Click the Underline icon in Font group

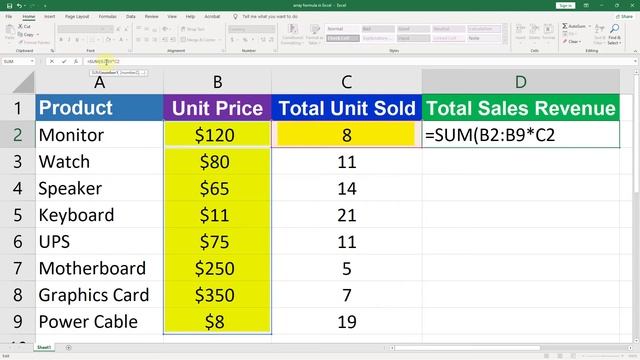(x=77, y=40)
